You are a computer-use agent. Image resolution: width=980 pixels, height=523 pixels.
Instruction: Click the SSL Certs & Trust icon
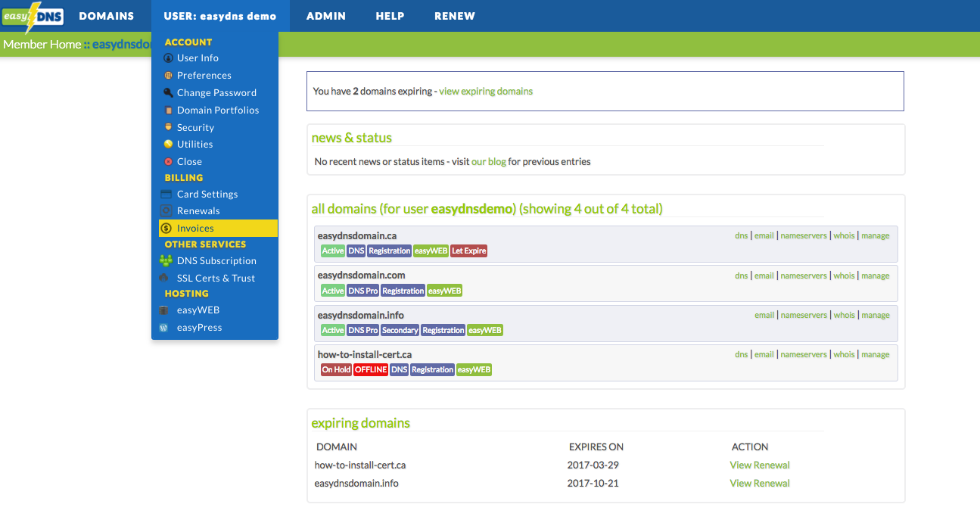[163, 279]
